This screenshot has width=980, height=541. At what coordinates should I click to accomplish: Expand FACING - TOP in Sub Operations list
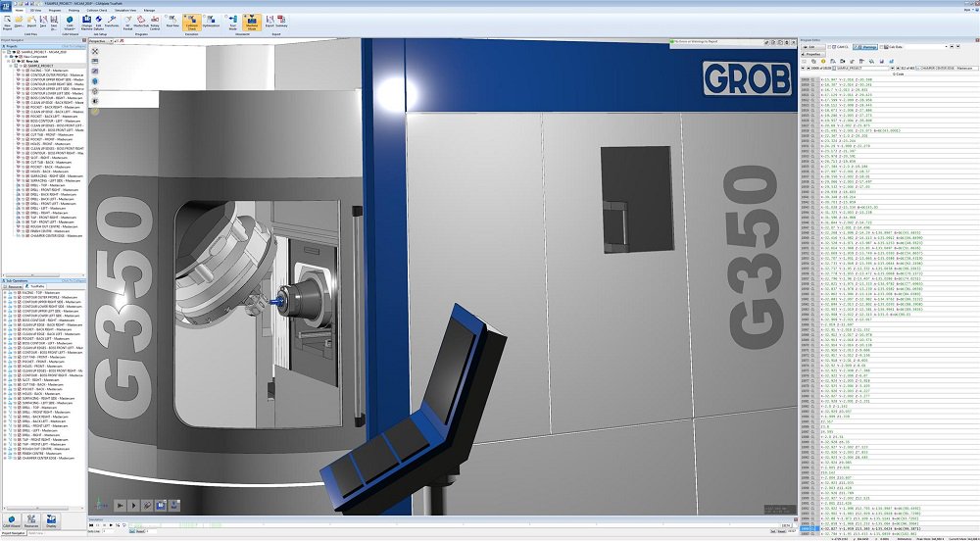coord(4,293)
